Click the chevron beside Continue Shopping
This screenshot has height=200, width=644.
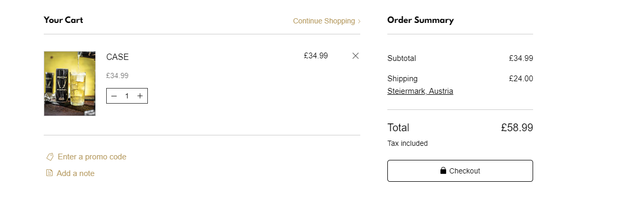pos(359,21)
